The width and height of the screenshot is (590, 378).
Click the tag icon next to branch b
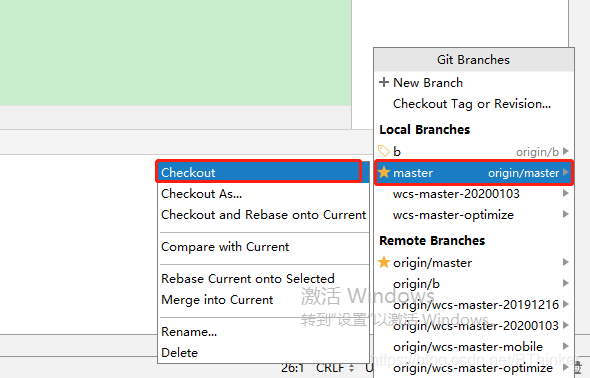click(x=383, y=151)
